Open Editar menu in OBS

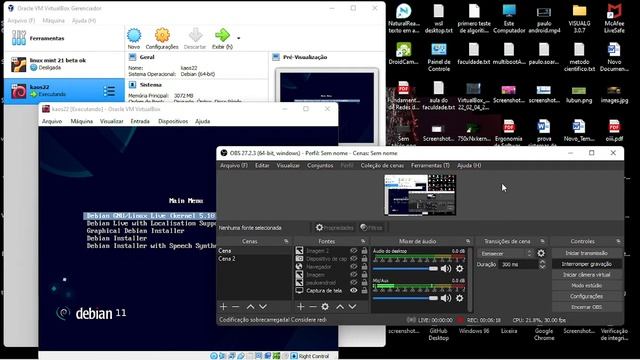coord(262,165)
